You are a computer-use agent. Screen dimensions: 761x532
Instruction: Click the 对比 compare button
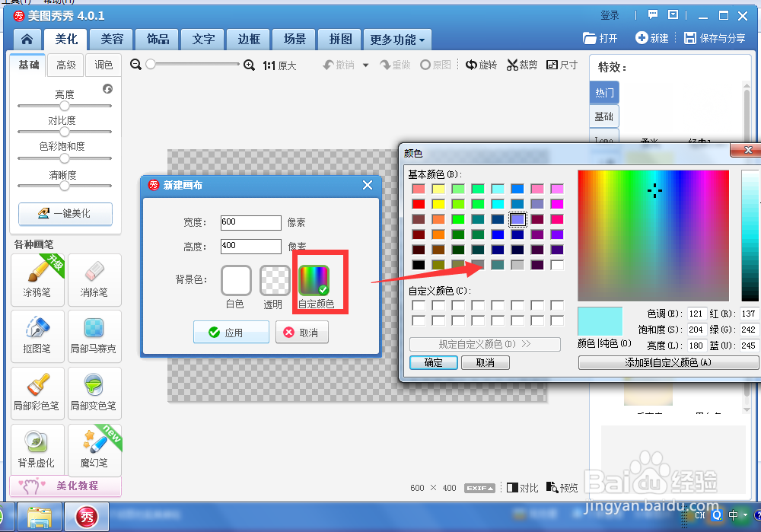point(522,488)
